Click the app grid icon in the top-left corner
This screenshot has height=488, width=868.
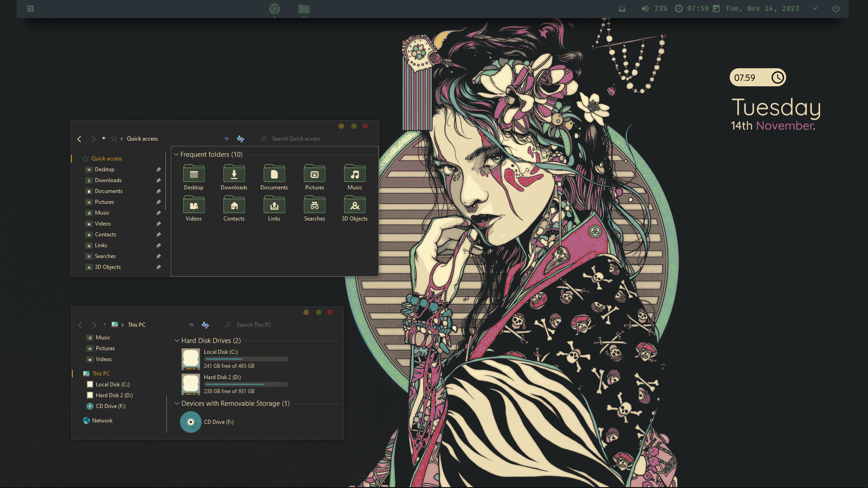[30, 9]
